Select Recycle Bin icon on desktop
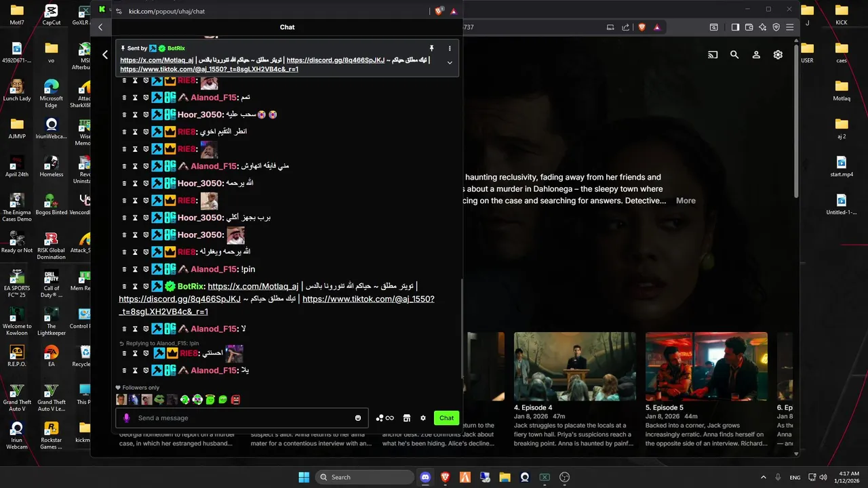 point(85,356)
